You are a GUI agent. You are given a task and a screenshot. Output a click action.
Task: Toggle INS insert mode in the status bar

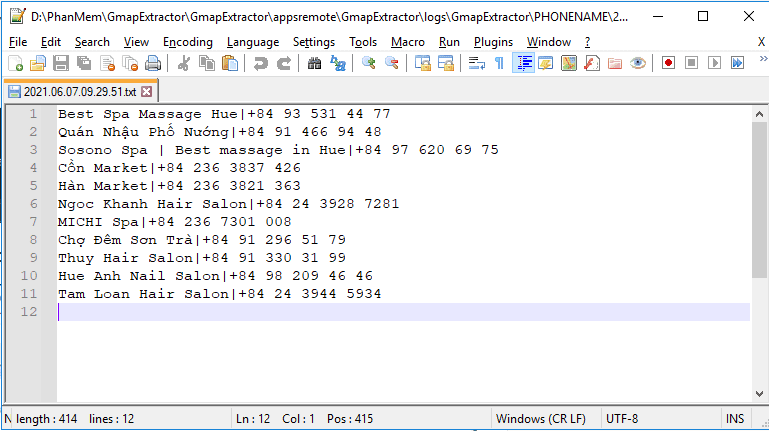coord(735,419)
